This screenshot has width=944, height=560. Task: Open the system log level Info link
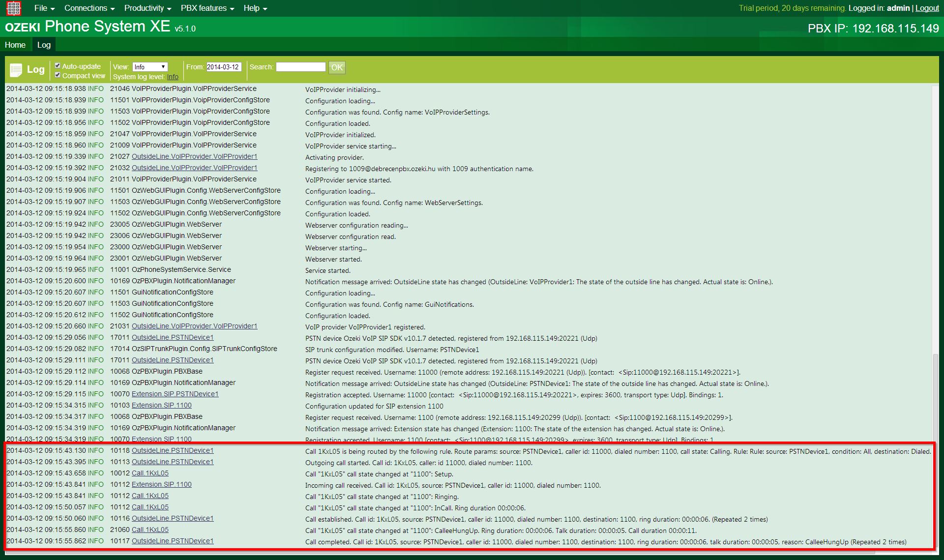point(173,77)
